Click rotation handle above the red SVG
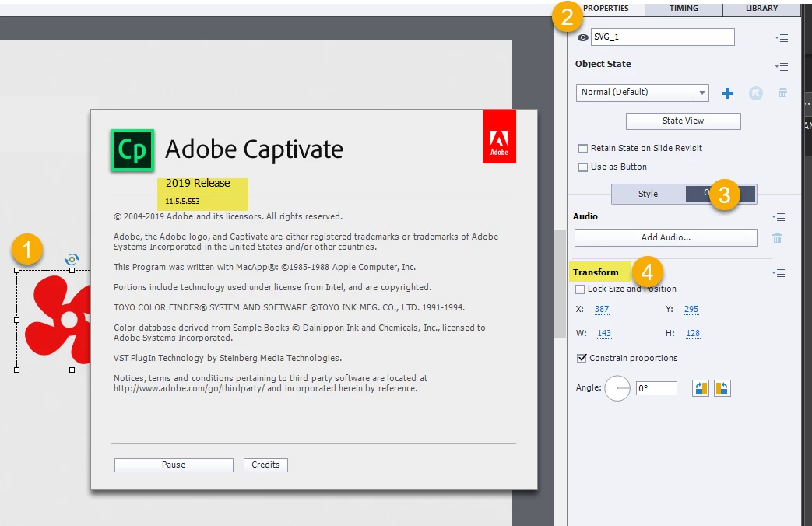Viewport: 812px width, 526px height. pos(72,259)
